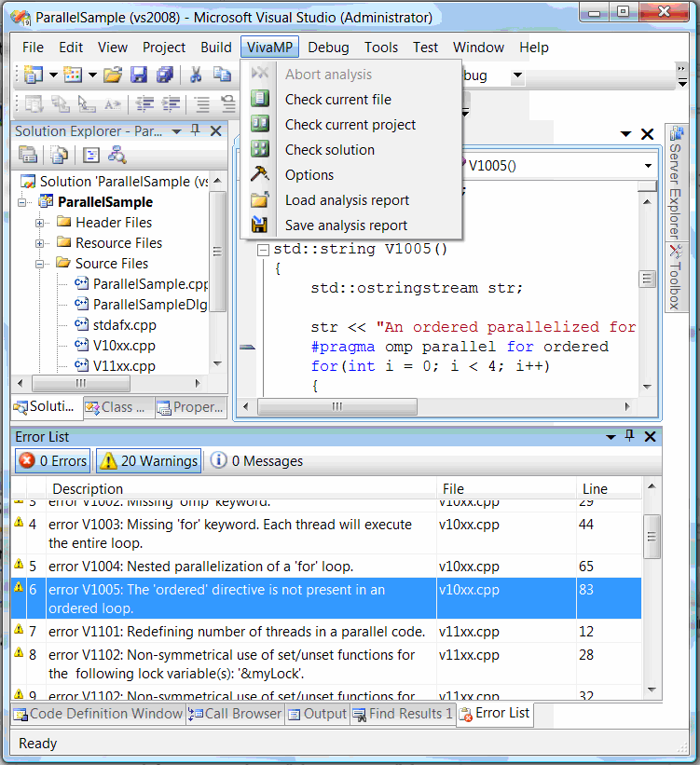700x765 pixels.
Task: Switch to the Properties tab
Action: click(191, 407)
